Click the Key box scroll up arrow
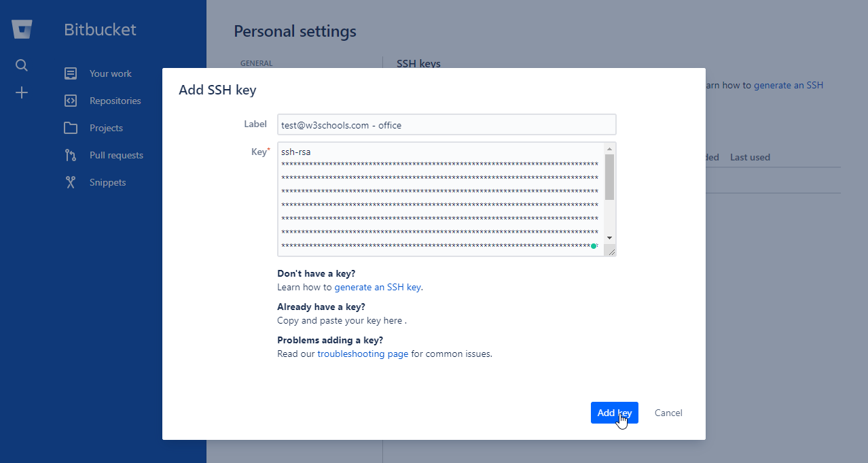The image size is (868, 463). [x=609, y=149]
